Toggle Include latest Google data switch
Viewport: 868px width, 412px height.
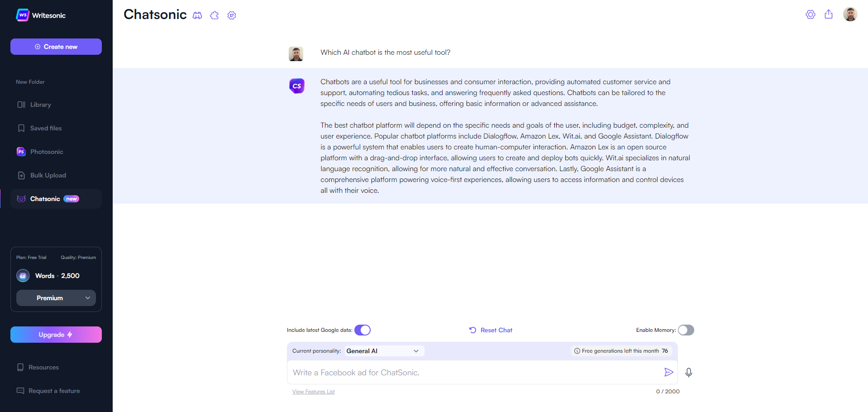362,330
